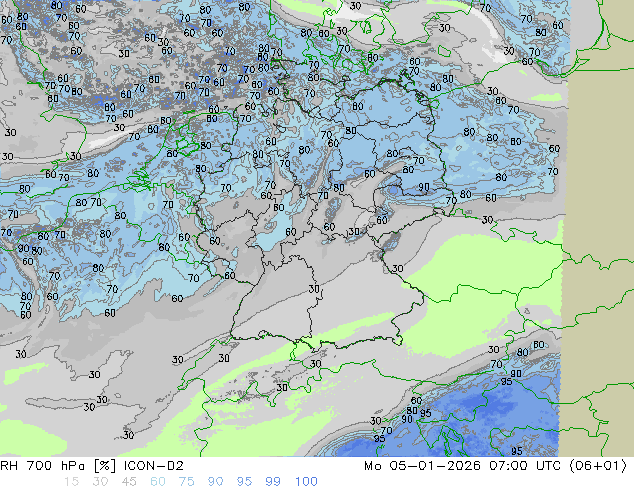Click the color-scale legend entry 60
The height and width of the screenshot is (490, 634).
coord(158,482)
